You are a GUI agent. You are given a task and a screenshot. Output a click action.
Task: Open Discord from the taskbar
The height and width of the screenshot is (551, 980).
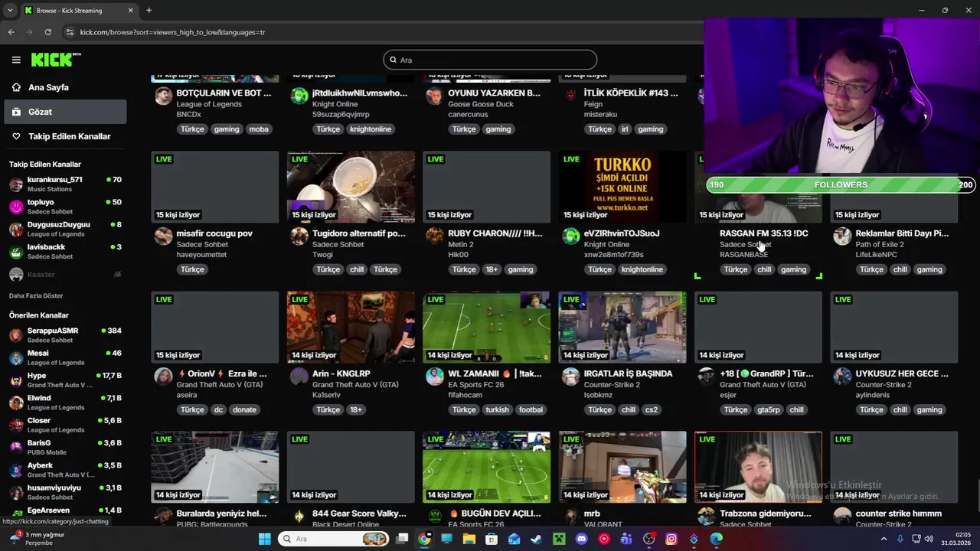point(581,539)
